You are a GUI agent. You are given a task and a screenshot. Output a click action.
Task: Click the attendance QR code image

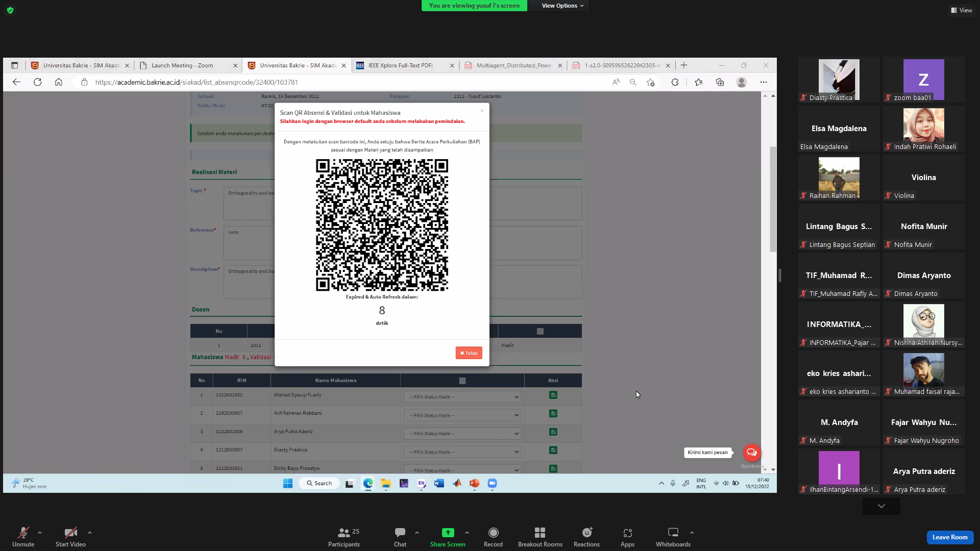(382, 225)
